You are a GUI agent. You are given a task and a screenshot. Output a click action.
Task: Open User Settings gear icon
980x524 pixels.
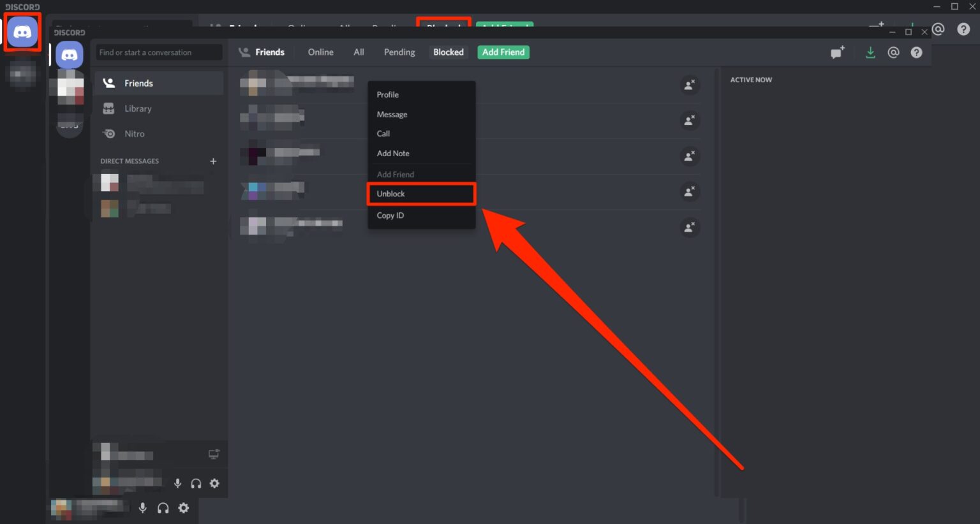(214, 483)
